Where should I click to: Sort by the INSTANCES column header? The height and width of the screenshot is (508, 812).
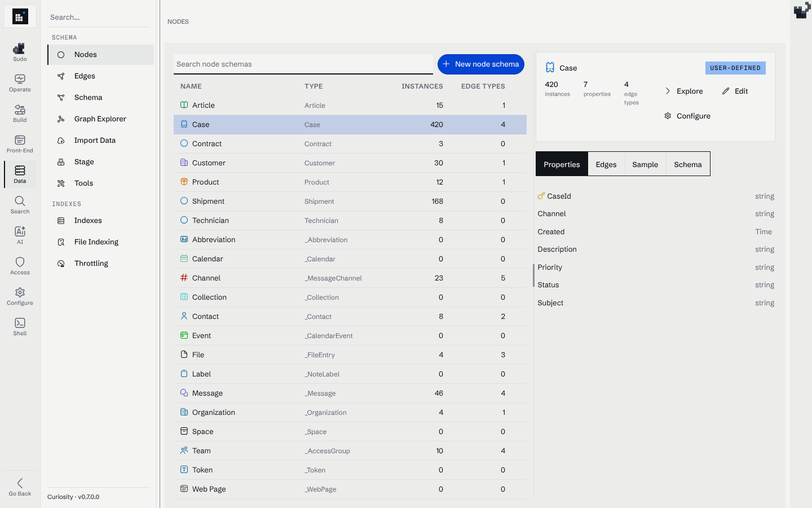[x=422, y=86]
